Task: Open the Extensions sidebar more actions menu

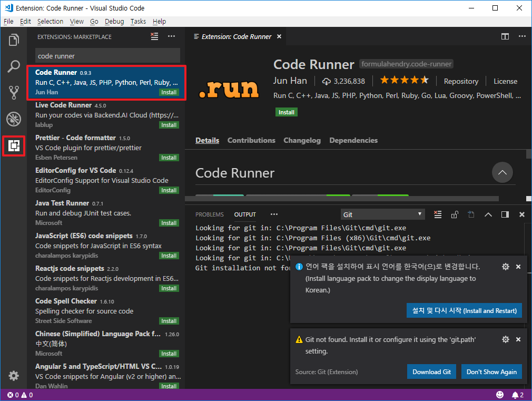Action: coord(171,36)
